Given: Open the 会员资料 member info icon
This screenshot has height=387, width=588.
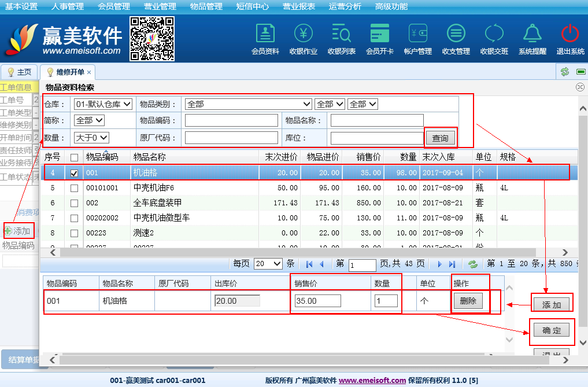Looking at the screenshot, I should click(x=265, y=34).
